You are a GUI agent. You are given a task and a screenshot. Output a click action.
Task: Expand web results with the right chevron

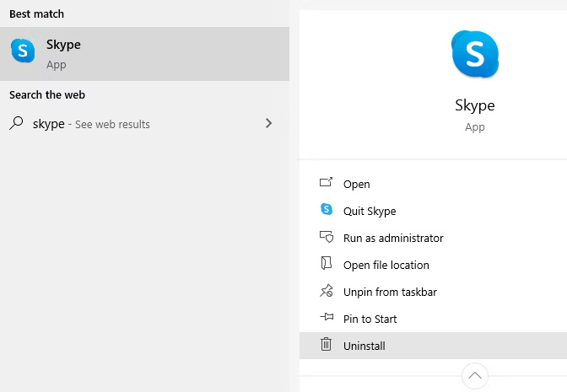point(268,123)
